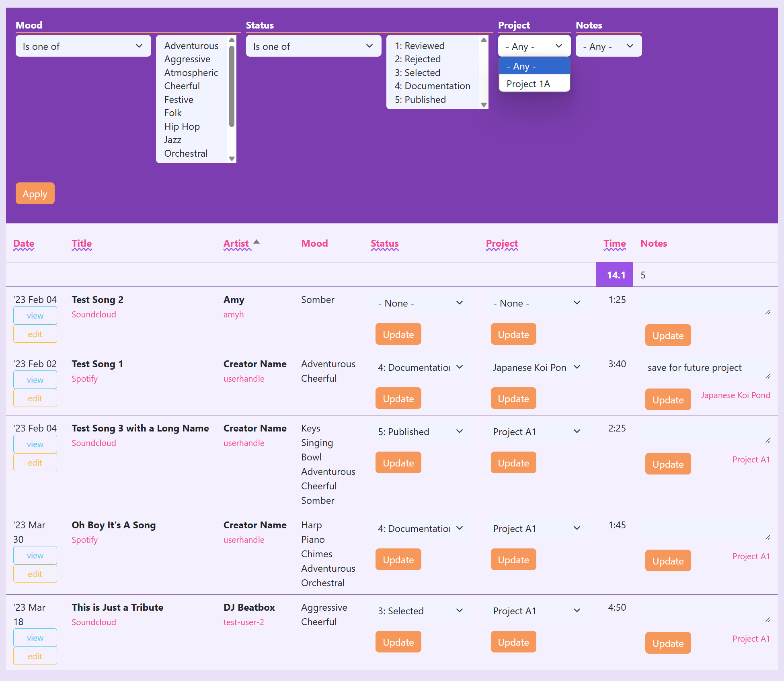Open the pink Japanese Koi Pond link
The image size is (784, 681).
[x=736, y=395]
